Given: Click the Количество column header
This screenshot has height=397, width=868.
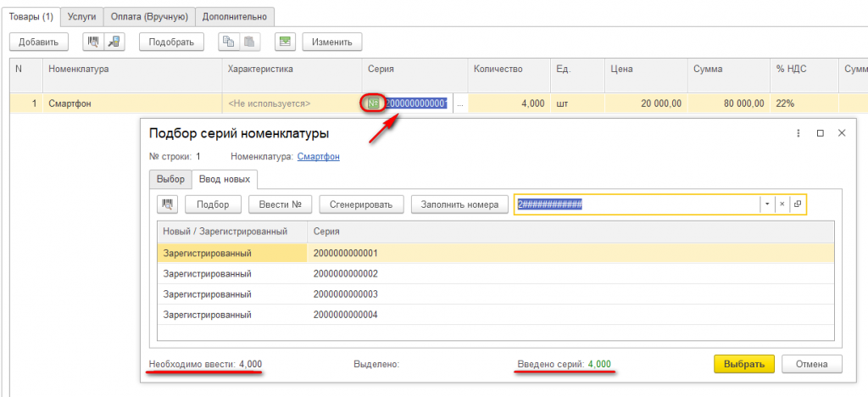Looking at the screenshot, I should coord(509,75).
